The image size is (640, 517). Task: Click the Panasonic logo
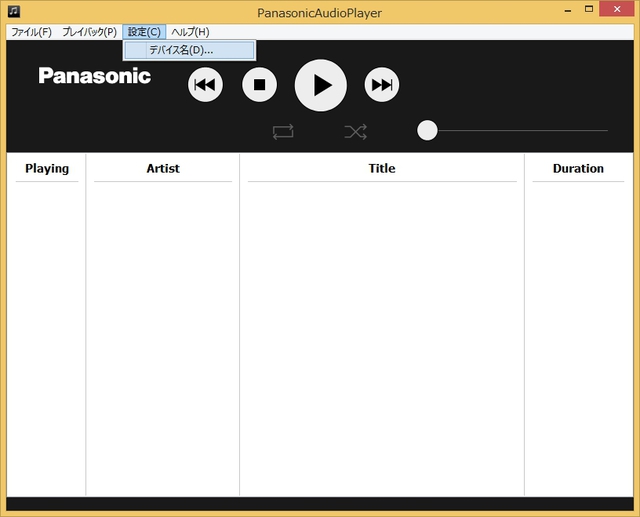(95, 76)
